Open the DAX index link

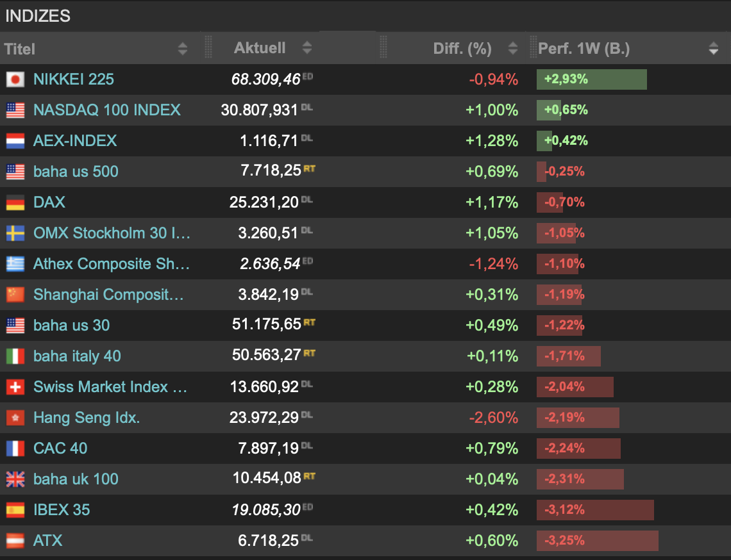pyautogui.click(x=49, y=202)
